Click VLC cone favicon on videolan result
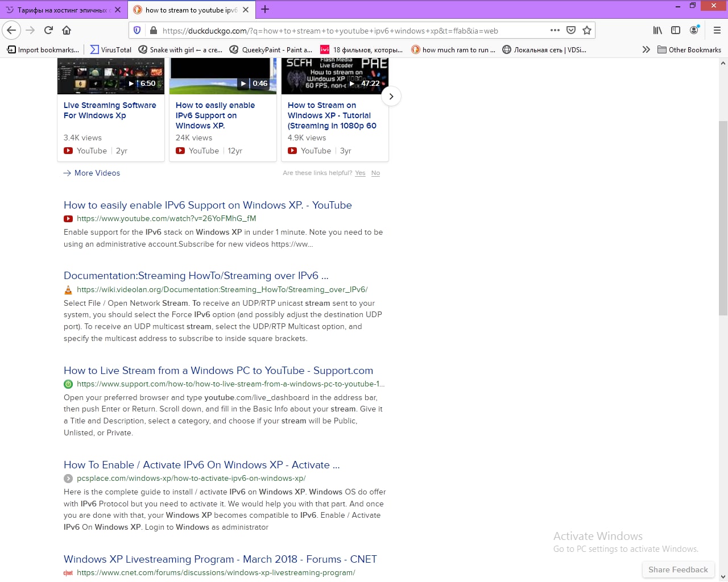This screenshot has width=728, height=582. tap(68, 289)
